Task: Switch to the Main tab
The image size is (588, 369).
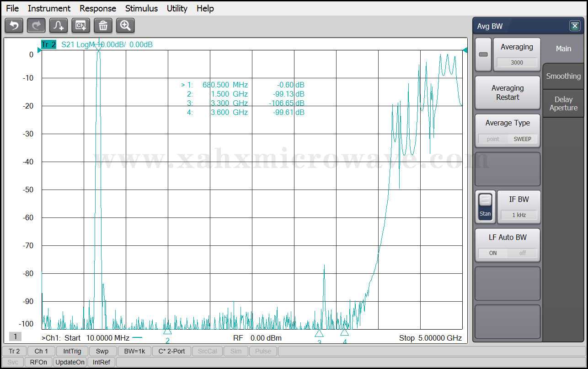Action: pyautogui.click(x=563, y=49)
